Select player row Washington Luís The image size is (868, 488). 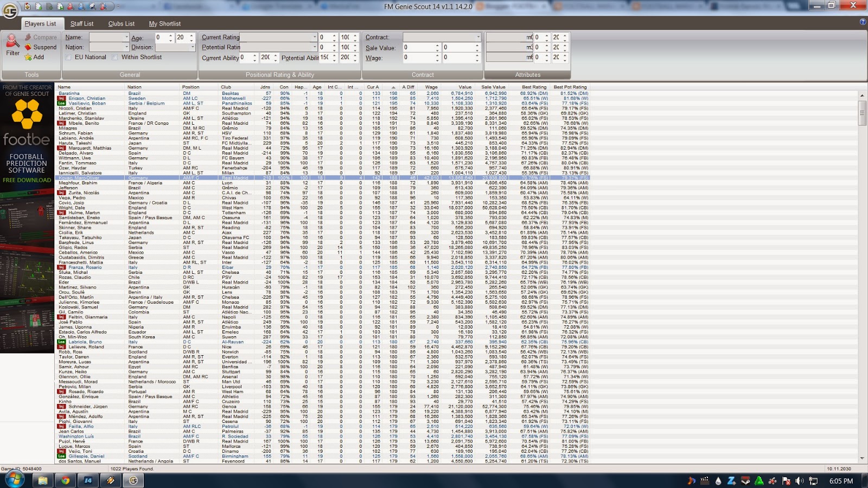click(x=323, y=436)
